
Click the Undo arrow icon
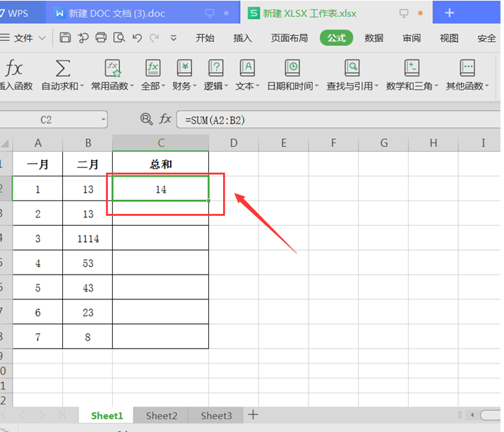click(x=137, y=38)
